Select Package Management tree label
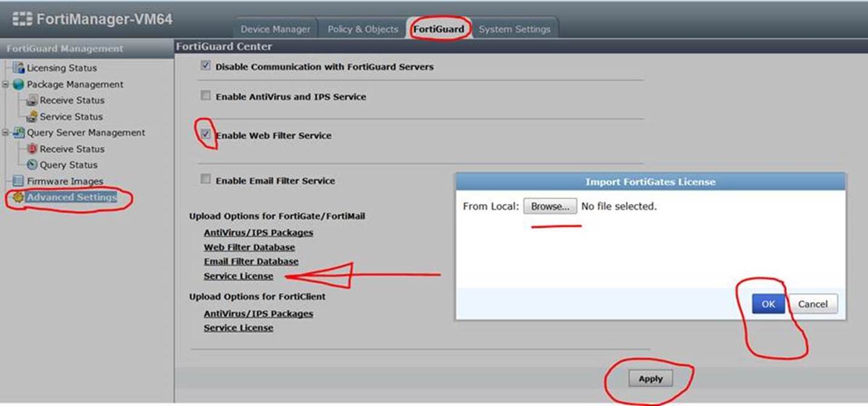The height and width of the screenshot is (406, 868). point(75,85)
